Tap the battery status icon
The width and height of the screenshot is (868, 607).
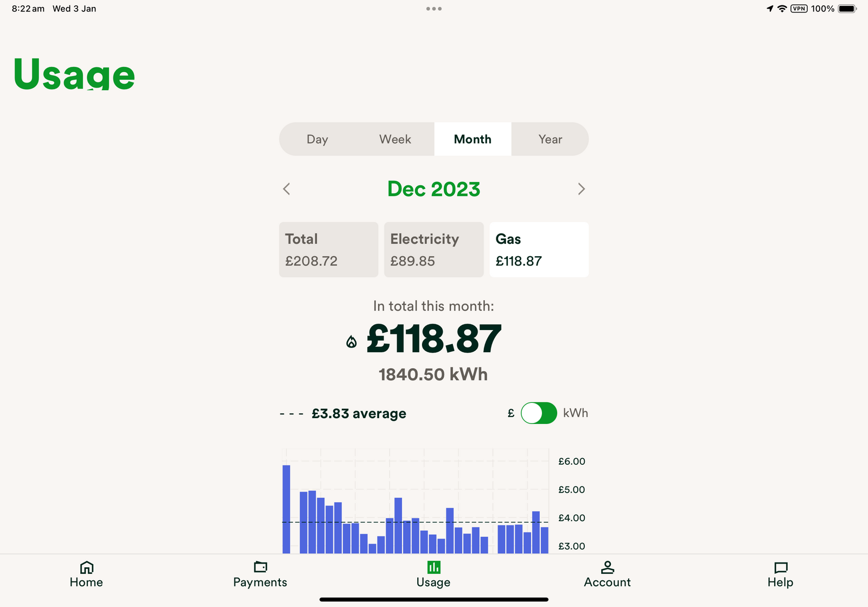click(847, 9)
